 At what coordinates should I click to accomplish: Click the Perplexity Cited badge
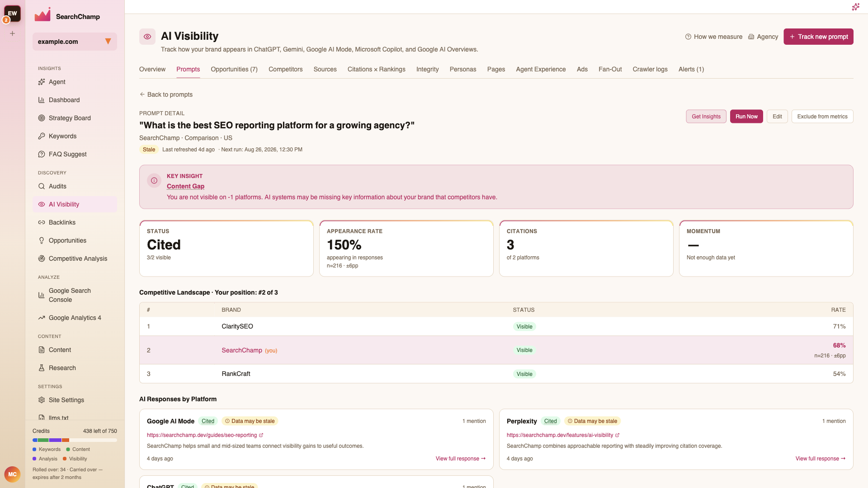[550, 421]
